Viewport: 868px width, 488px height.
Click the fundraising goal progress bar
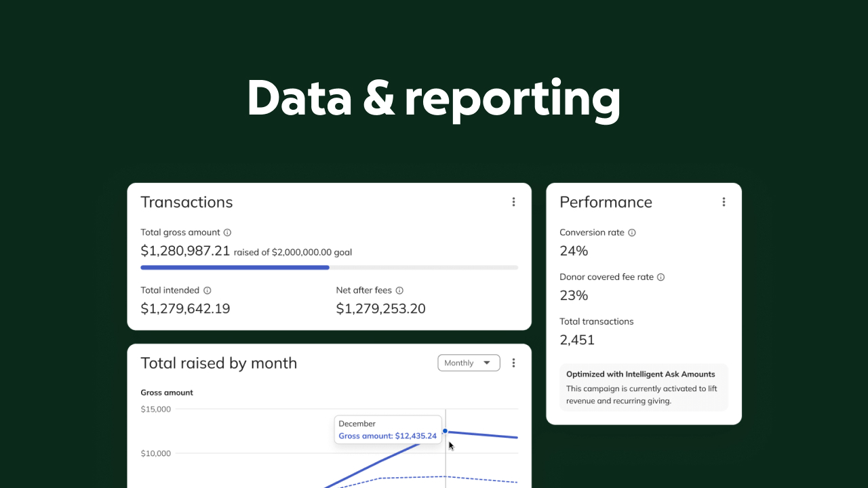tap(329, 268)
